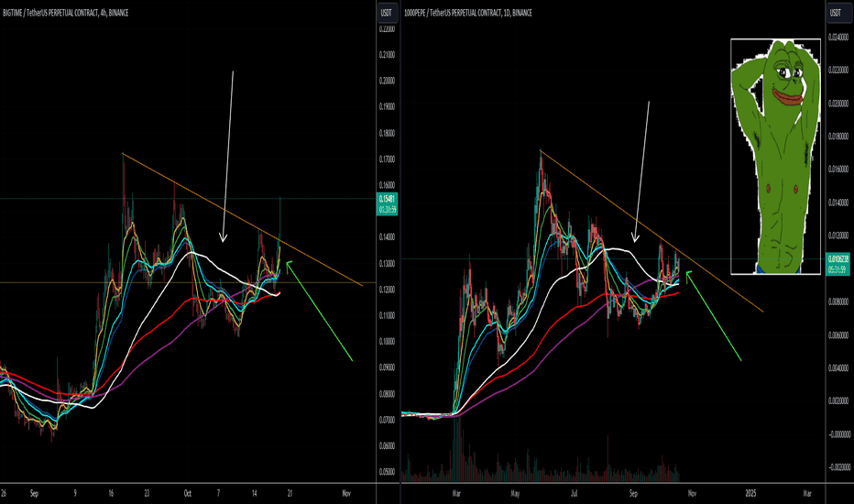This screenshot has width=854, height=504.
Task: Click May on 1000PEPE chart time axis
Action: (x=515, y=494)
